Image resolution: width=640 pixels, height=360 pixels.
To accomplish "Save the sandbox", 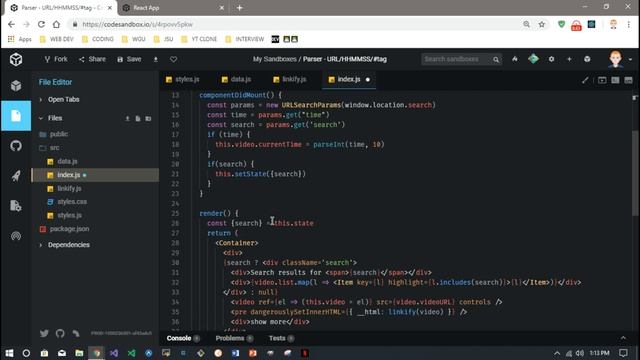I will click(129, 59).
